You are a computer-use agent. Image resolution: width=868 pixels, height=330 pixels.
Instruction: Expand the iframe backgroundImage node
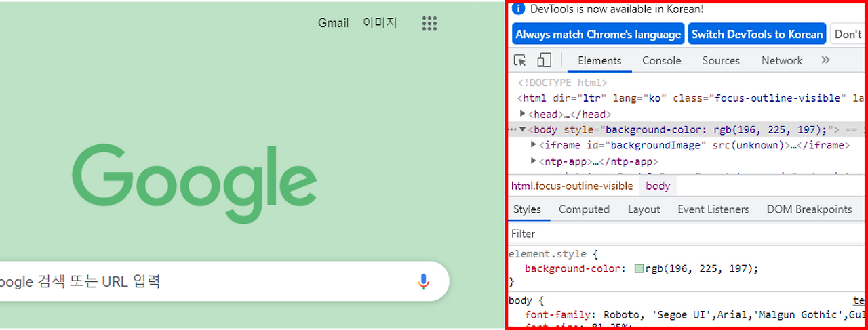[x=534, y=145]
